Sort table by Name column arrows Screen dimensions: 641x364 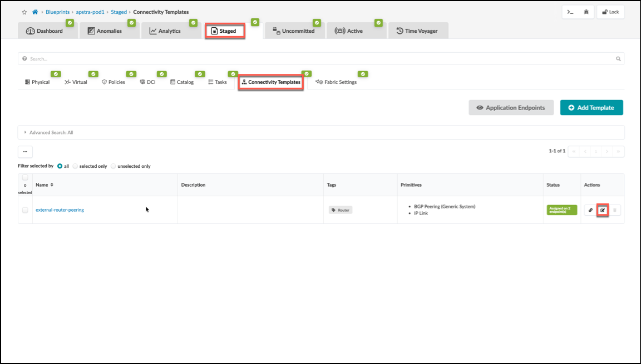pyautogui.click(x=52, y=185)
